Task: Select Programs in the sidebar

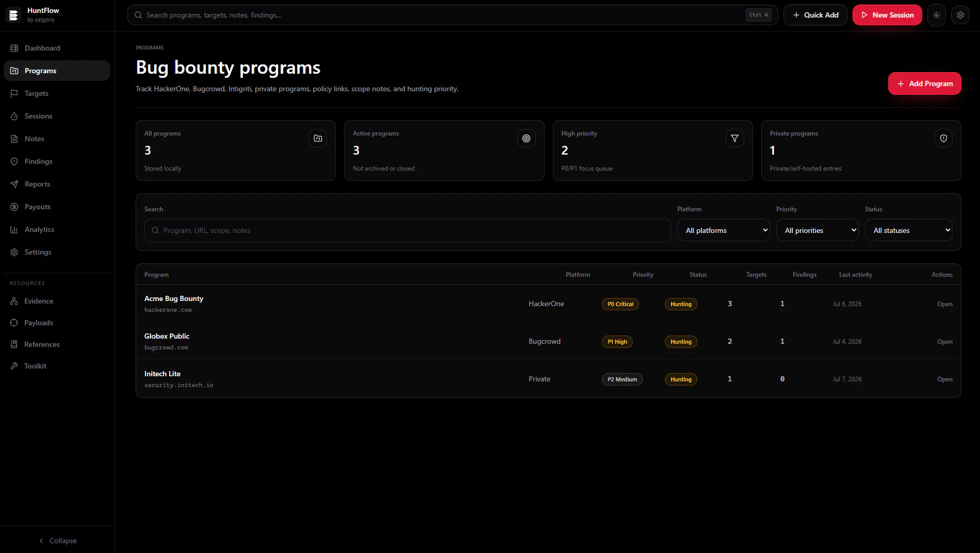Action: [57, 71]
